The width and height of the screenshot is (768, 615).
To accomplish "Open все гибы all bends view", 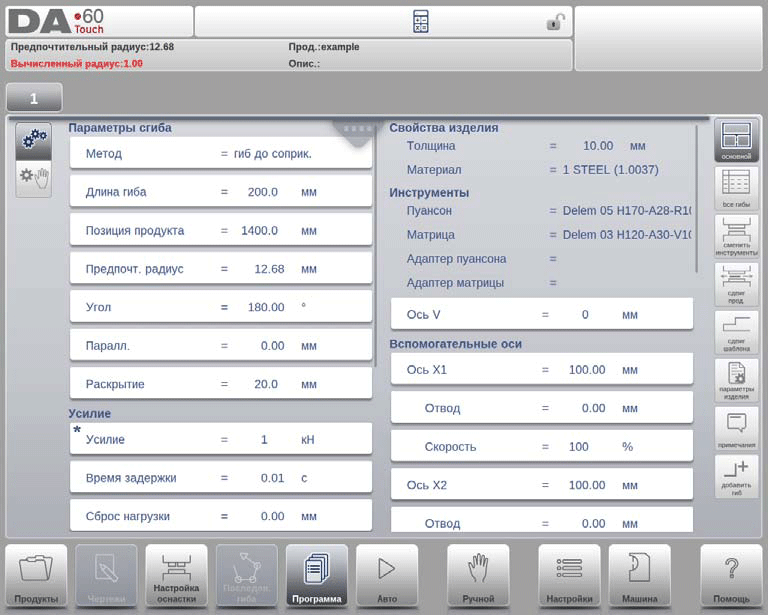I will coord(736,188).
